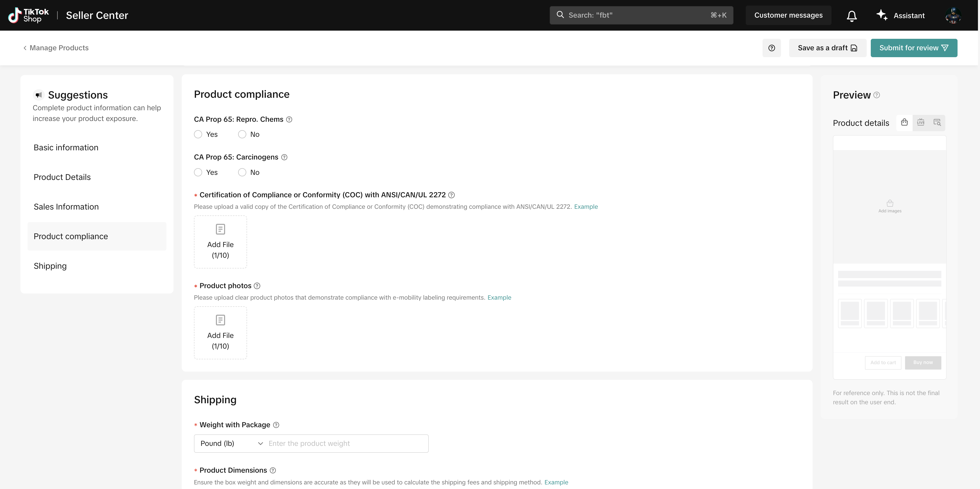Select No for CA Prop 65 Repro. Chems
Image resolution: width=980 pixels, height=489 pixels.
[x=242, y=134]
